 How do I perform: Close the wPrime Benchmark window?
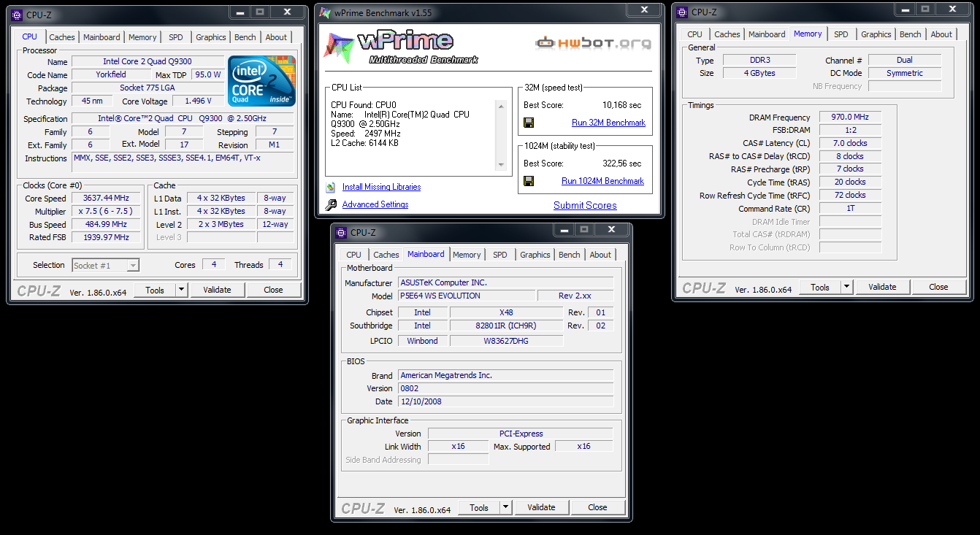(644, 9)
